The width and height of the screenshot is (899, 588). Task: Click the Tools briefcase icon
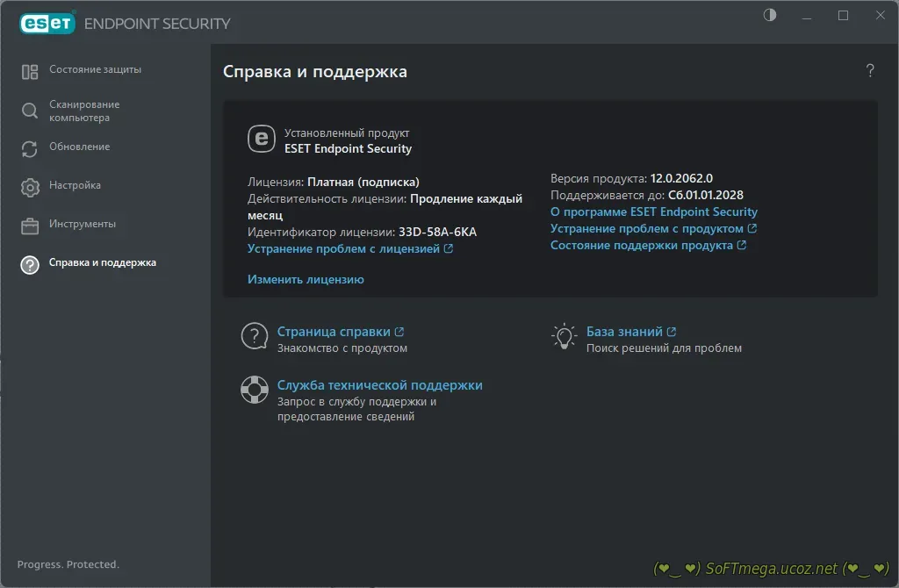point(30,226)
